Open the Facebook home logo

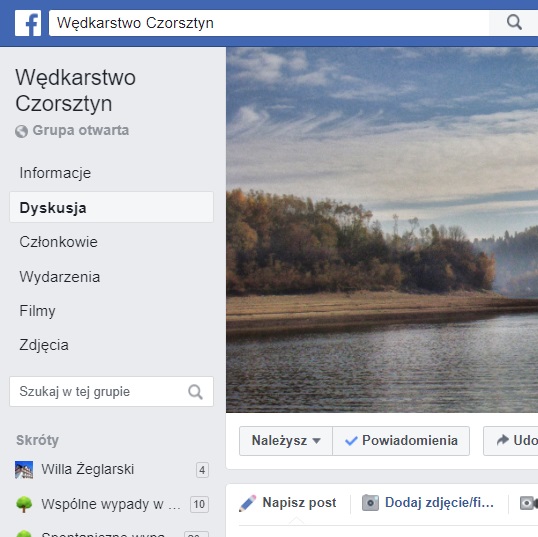pos(28,23)
